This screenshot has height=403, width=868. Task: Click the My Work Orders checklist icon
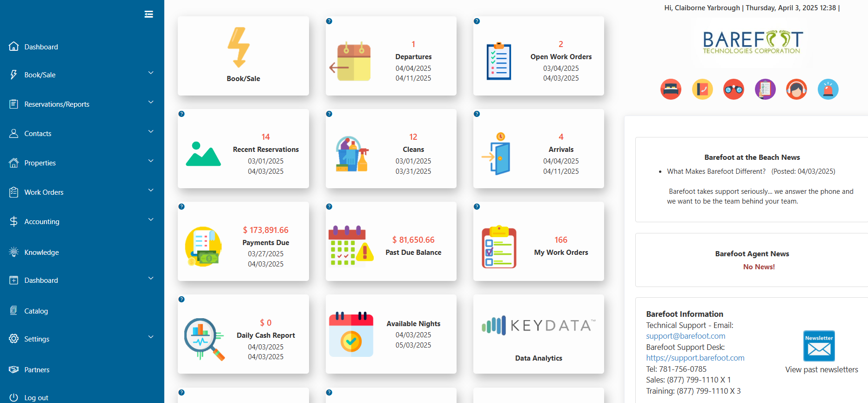click(499, 247)
